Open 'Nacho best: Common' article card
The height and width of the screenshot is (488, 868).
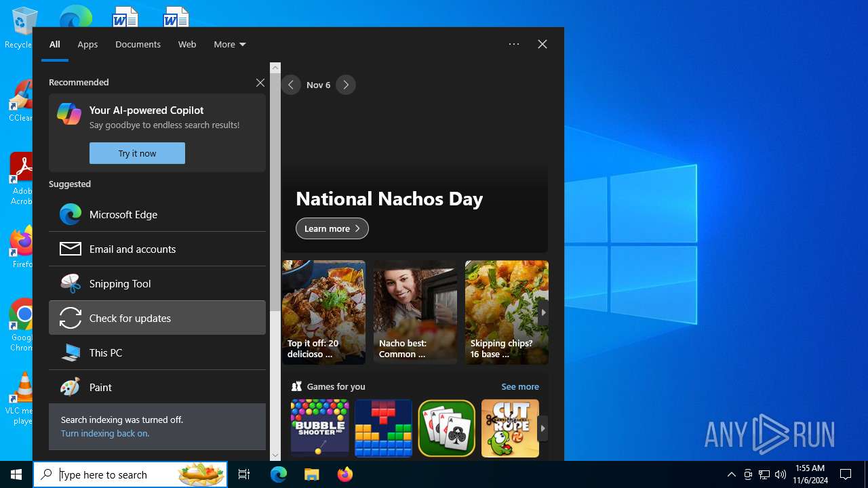tap(415, 312)
